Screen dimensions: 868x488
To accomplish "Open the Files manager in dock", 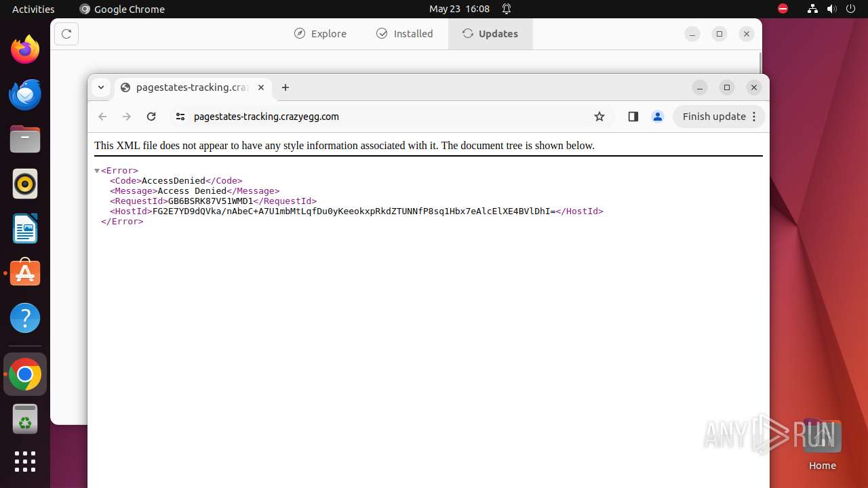I will point(25,139).
